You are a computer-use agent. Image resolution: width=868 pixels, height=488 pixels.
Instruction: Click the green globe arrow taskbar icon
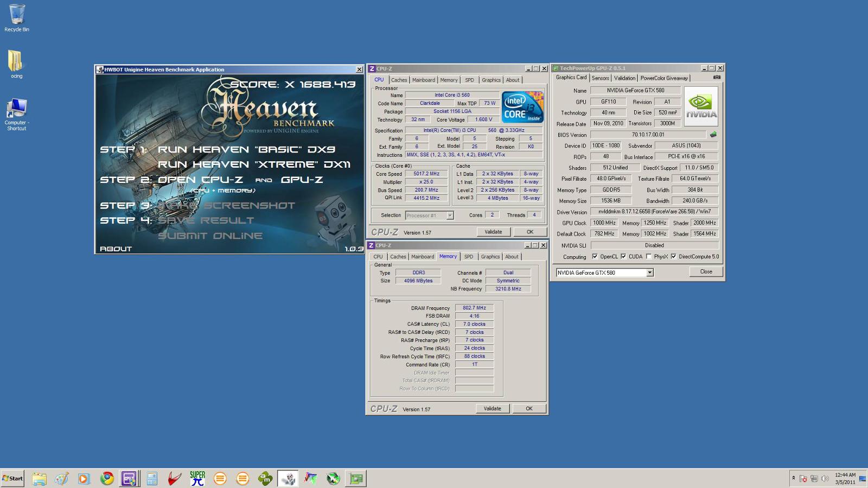coord(333,478)
